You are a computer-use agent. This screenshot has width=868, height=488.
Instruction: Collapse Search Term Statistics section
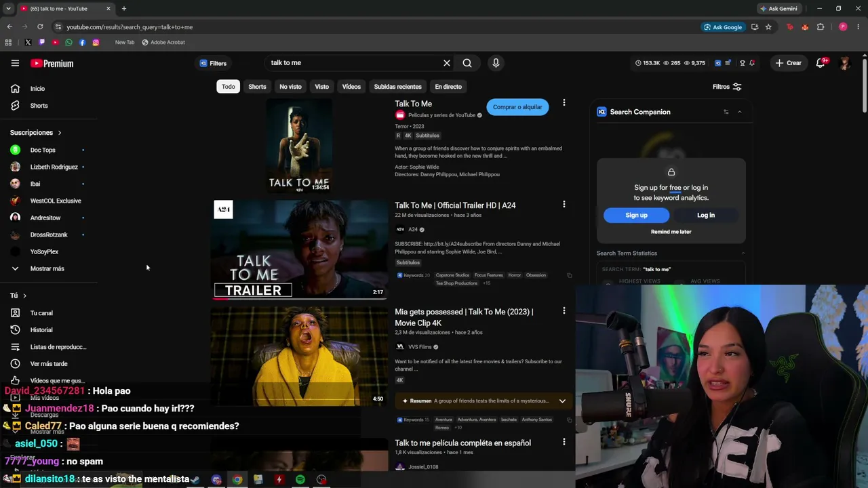(743, 253)
